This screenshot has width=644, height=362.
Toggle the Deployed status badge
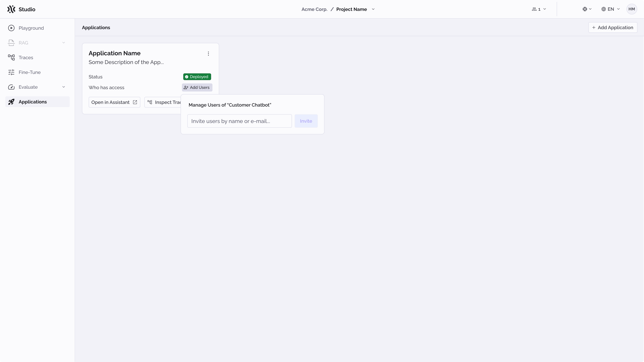click(x=197, y=76)
